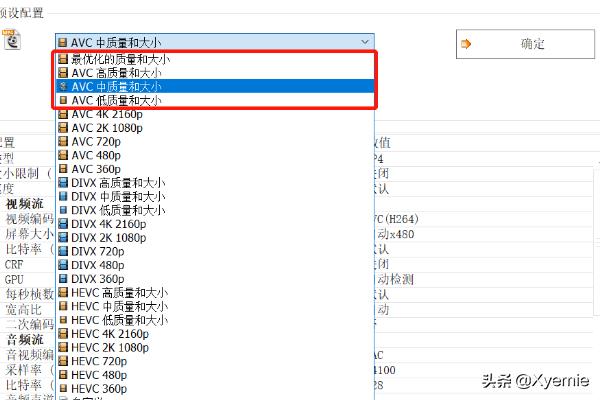Click the film icon beside AVC 4K 2160p
The height and width of the screenshot is (400, 600).
(64, 115)
